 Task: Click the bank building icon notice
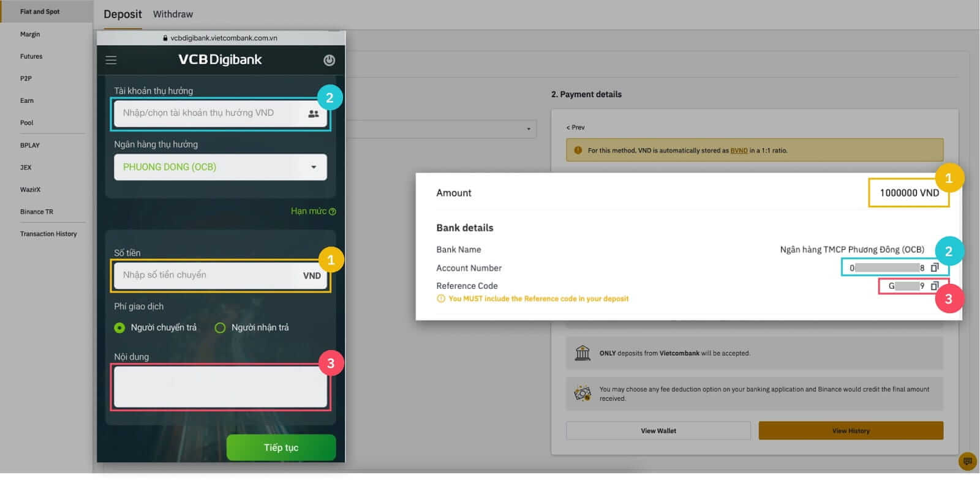[x=582, y=353]
